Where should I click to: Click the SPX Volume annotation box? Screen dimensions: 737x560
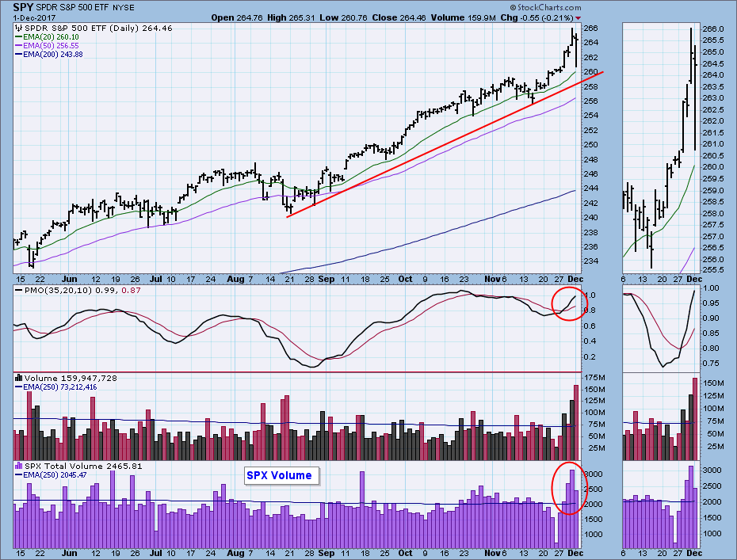(281, 475)
